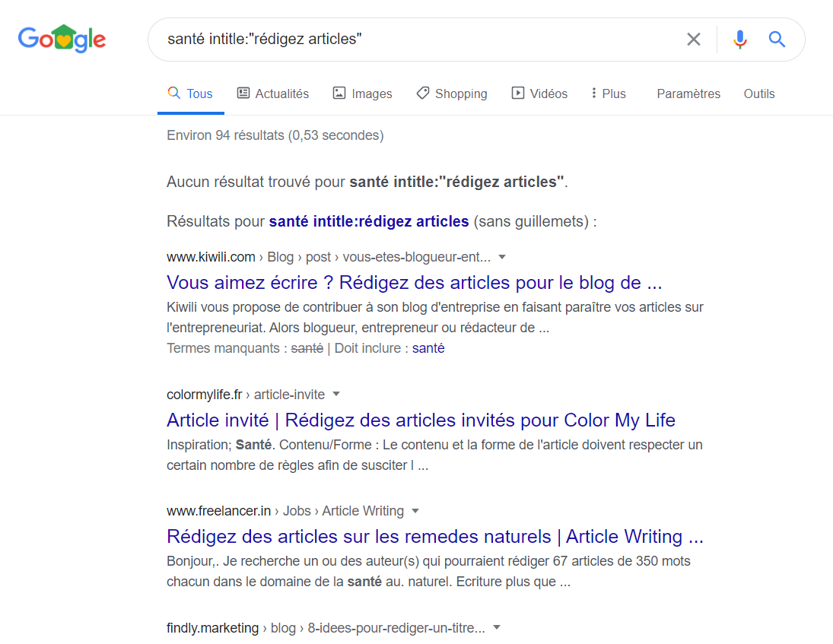The image size is (833, 644).
Task: Open Paramètres menu
Action: (x=688, y=94)
